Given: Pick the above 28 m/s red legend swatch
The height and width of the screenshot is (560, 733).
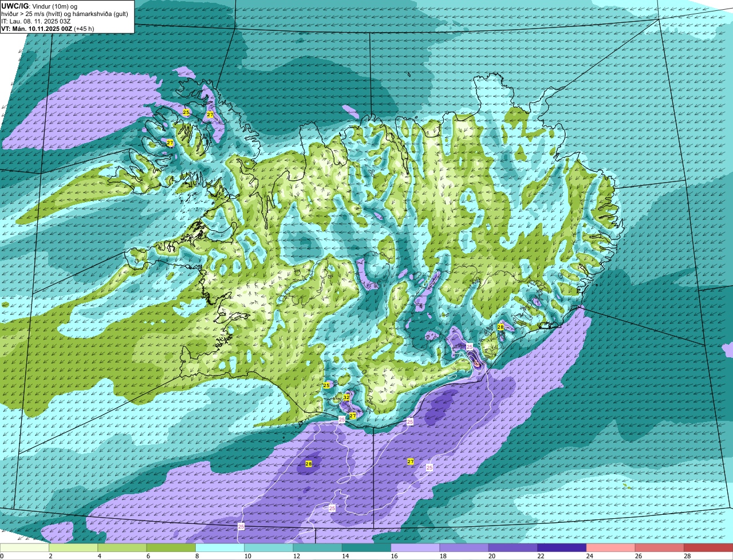Looking at the screenshot, I should tap(709, 548).
